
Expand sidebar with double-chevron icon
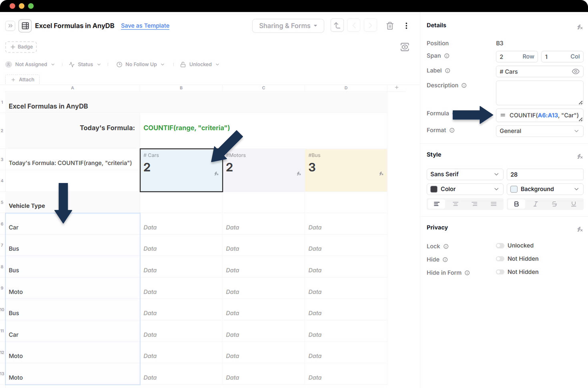(10, 26)
